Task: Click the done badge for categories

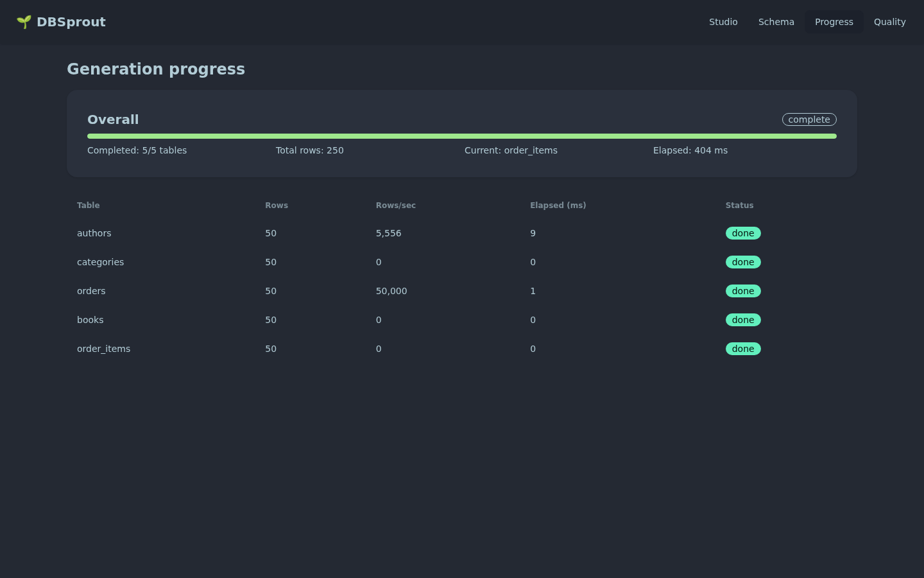Action: pyautogui.click(x=743, y=262)
